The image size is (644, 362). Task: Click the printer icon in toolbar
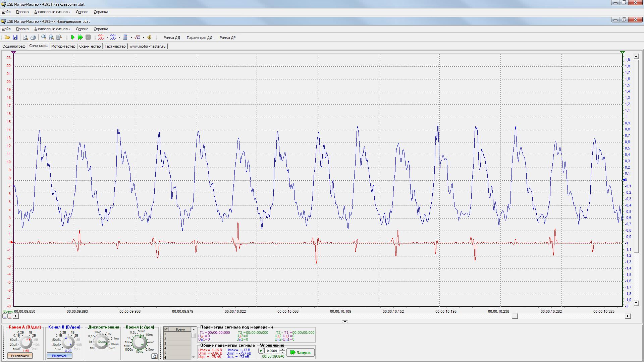click(33, 37)
